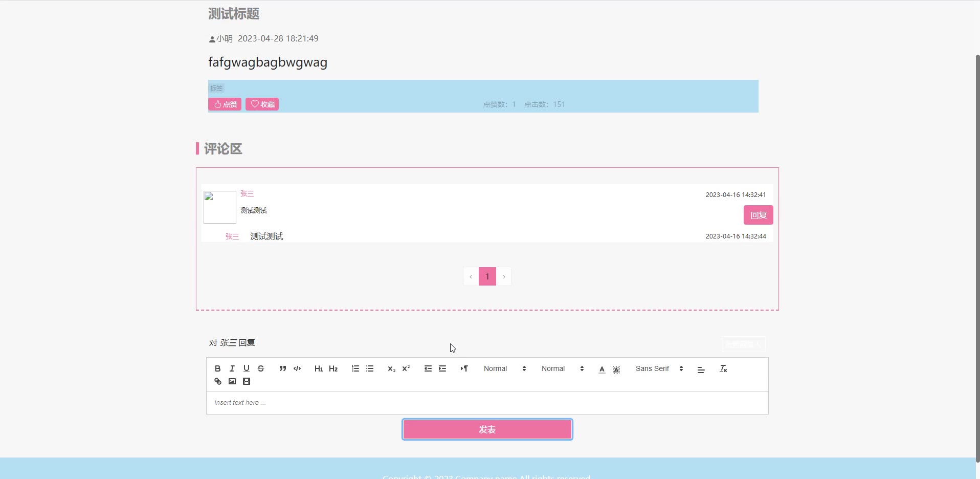Submit the reply with the 发表 button
This screenshot has height=479, width=980.
[487, 429]
